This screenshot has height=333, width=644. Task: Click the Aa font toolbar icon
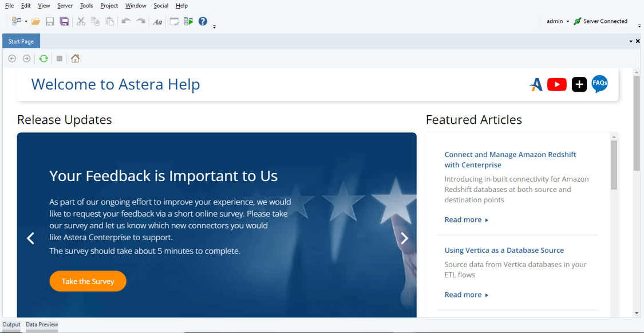(x=157, y=22)
